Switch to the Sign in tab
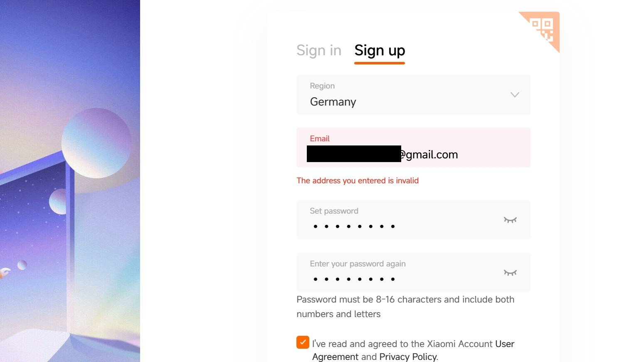 pyautogui.click(x=319, y=51)
